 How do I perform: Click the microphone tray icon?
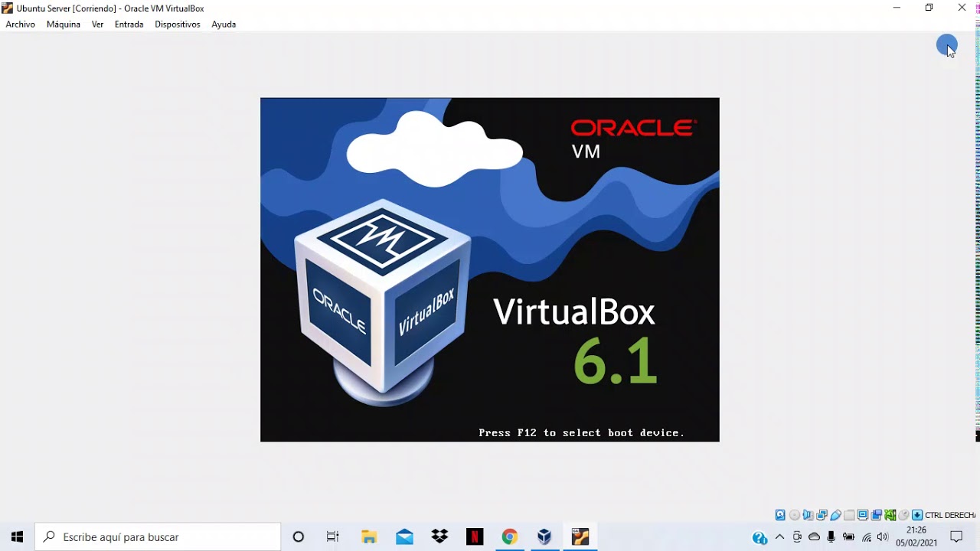(831, 537)
